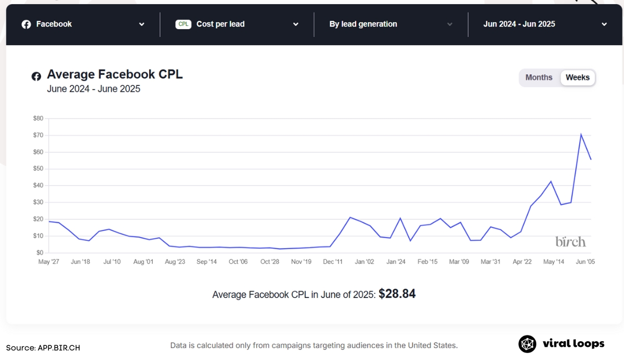The image size is (624, 364).
Task: Click the Jun '05 x-axis label
Action: [585, 262]
